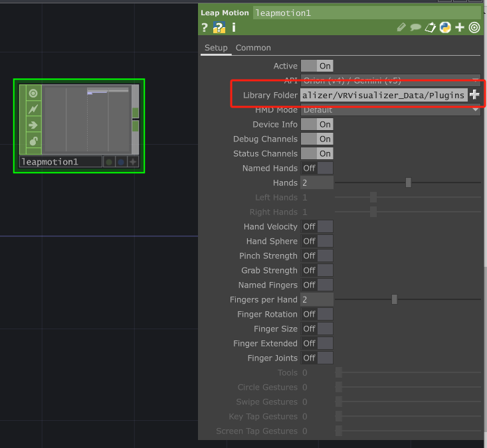Click the Tools value field
Viewport: 487px width, 448px height.
click(x=317, y=372)
